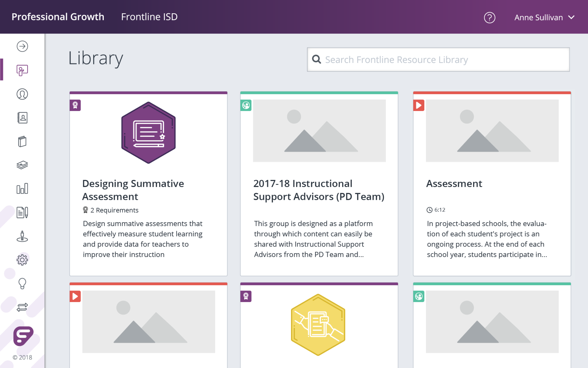
Task: Click the swap arrows sidebar icon
Action: point(22,307)
